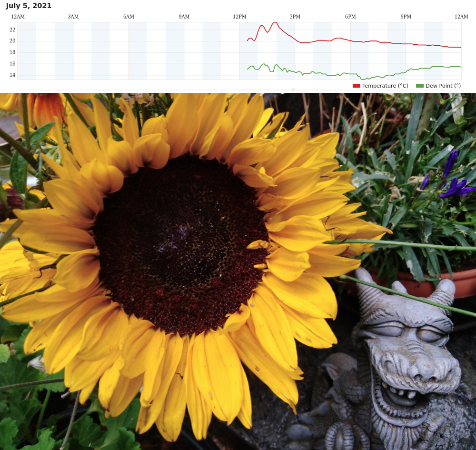Click the 22 value on temperature axis
This screenshot has width=476, height=450.
click(12, 30)
